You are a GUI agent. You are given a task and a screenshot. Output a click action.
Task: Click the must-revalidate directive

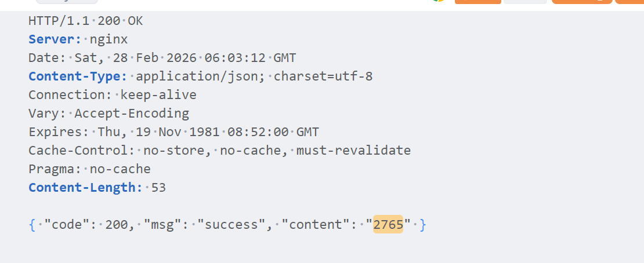tap(353, 151)
